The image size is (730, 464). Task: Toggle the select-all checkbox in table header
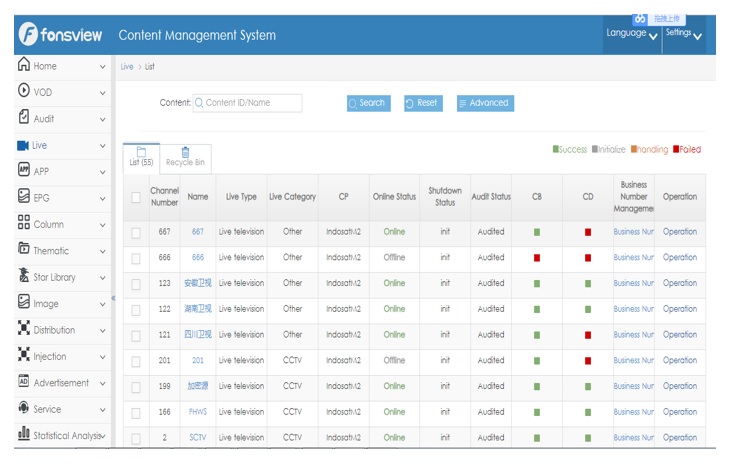click(x=136, y=197)
